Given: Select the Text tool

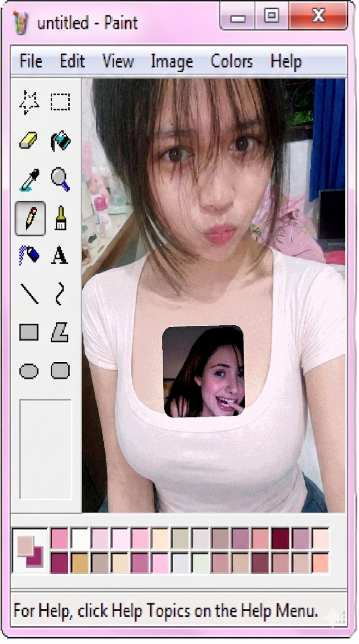Looking at the screenshot, I should [x=60, y=256].
